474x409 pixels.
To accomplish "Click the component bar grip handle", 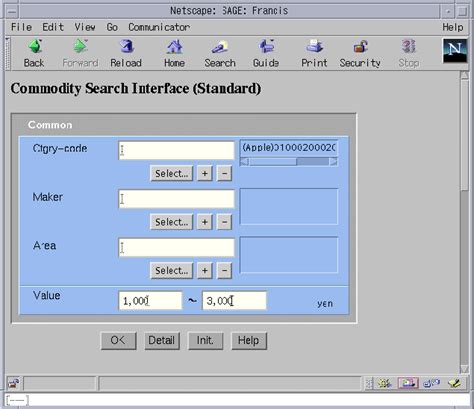I will (x=369, y=384).
